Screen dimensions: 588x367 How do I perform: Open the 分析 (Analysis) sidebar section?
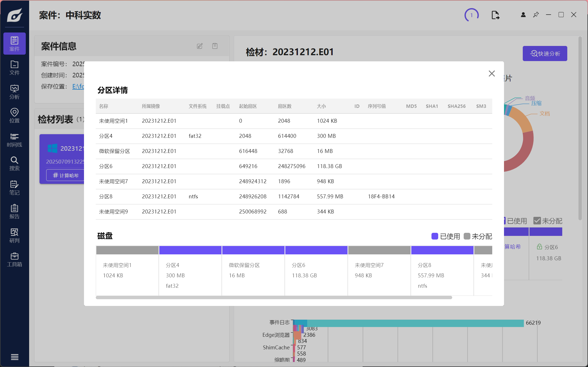pos(14,92)
